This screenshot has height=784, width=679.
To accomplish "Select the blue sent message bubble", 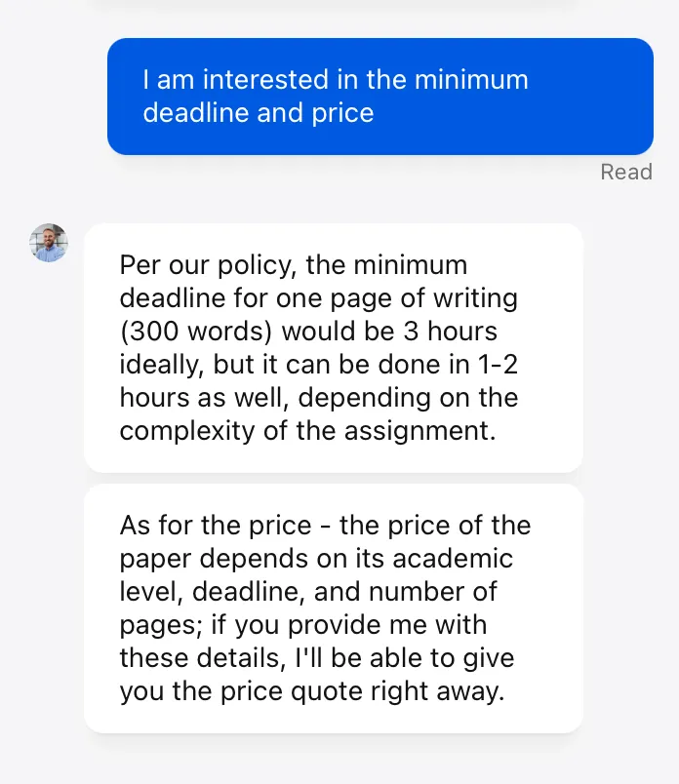I will pos(380,97).
